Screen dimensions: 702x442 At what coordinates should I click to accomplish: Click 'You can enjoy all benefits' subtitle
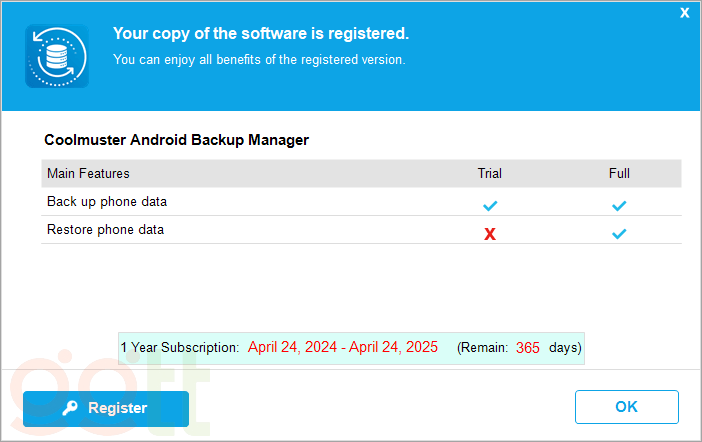[x=259, y=60]
